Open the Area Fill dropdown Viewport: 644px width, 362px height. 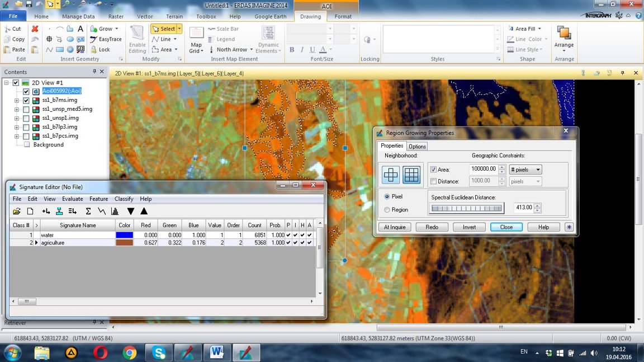click(x=539, y=29)
